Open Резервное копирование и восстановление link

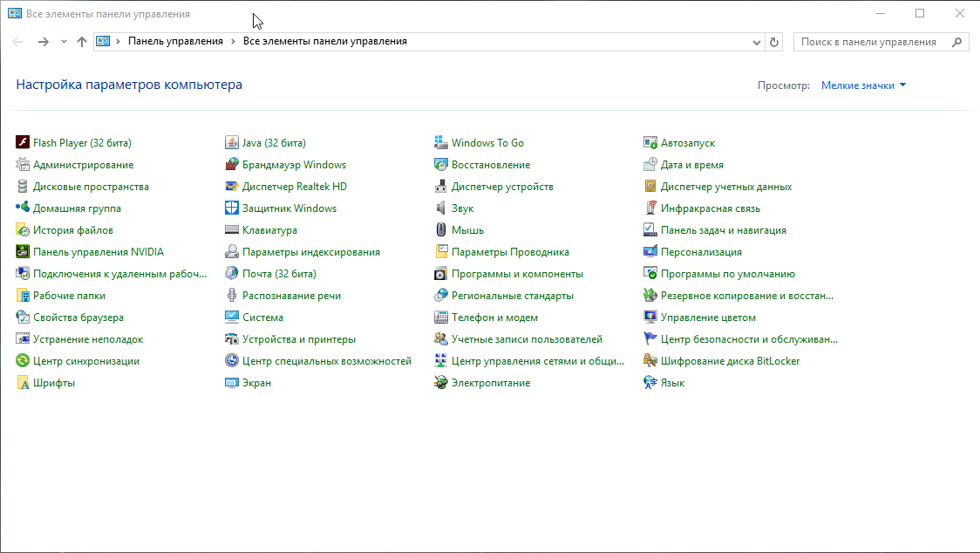(x=747, y=296)
